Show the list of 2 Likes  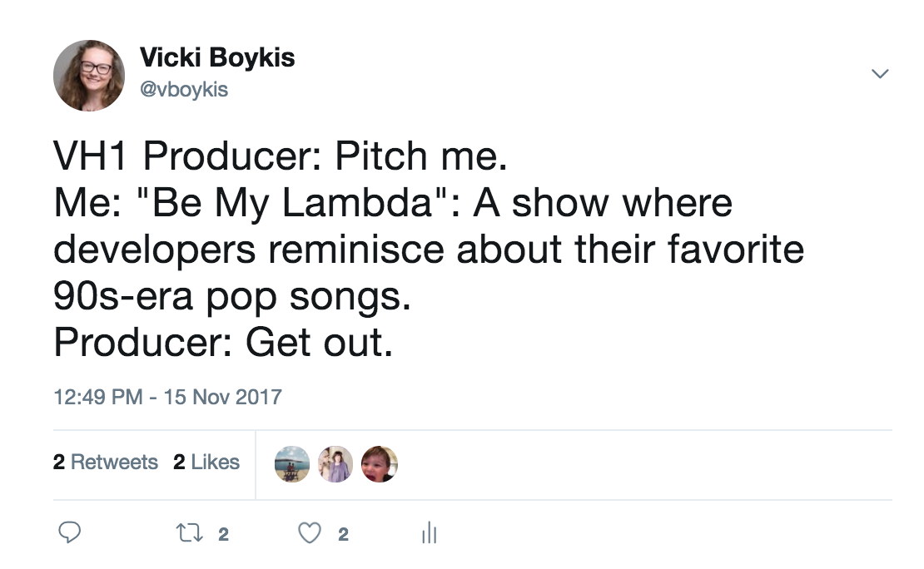click(x=206, y=462)
